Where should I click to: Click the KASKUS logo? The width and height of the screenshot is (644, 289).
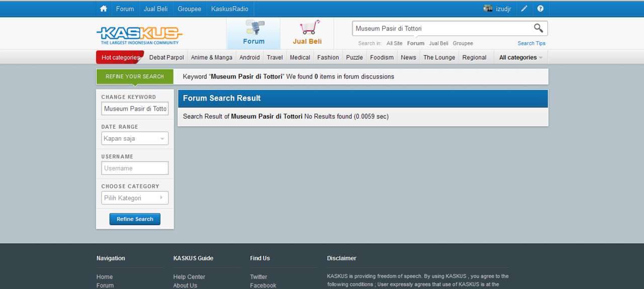139,35
